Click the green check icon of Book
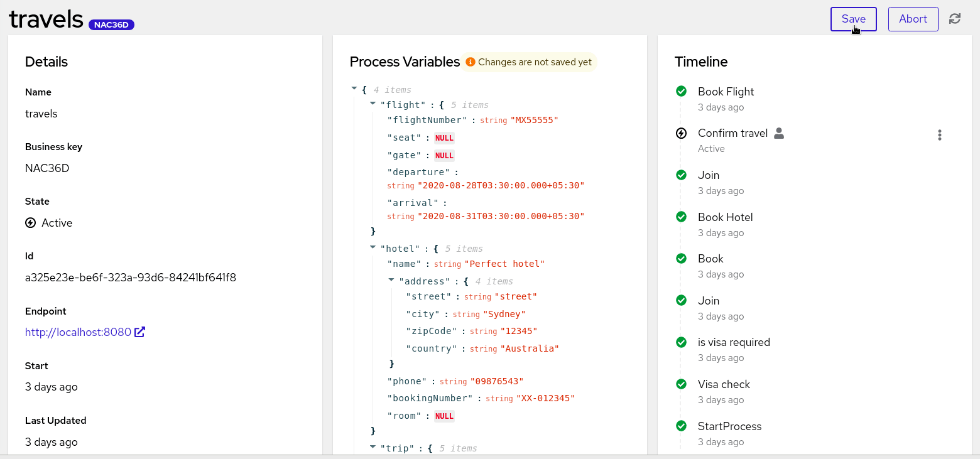The width and height of the screenshot is (980, 459). coord(681,259)
